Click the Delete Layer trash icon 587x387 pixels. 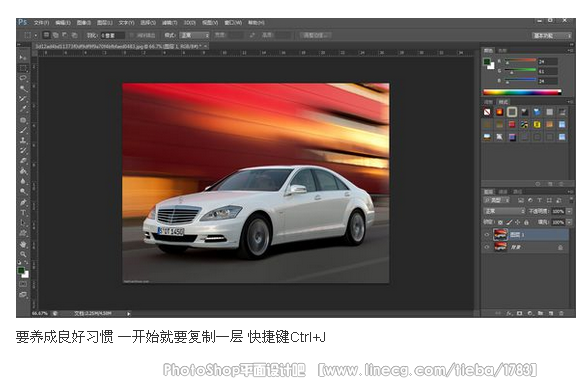pyautogui.click(x=561, y=313)
